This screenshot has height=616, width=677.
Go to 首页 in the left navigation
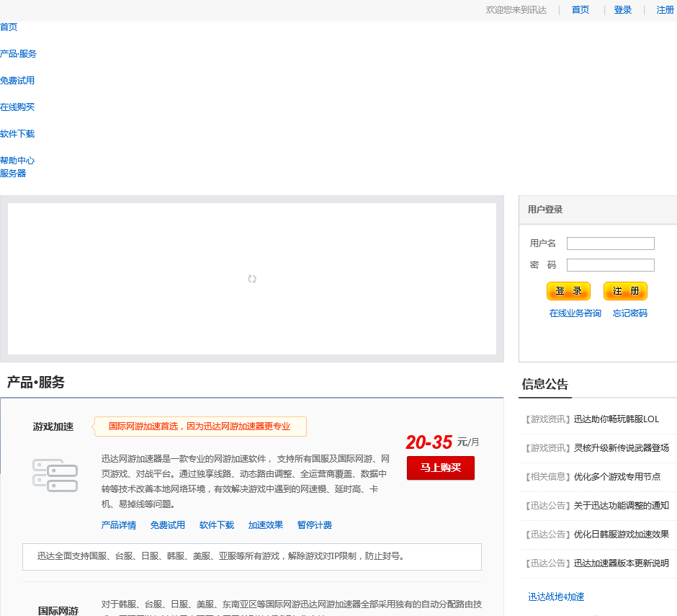click(x=9, y=27)
